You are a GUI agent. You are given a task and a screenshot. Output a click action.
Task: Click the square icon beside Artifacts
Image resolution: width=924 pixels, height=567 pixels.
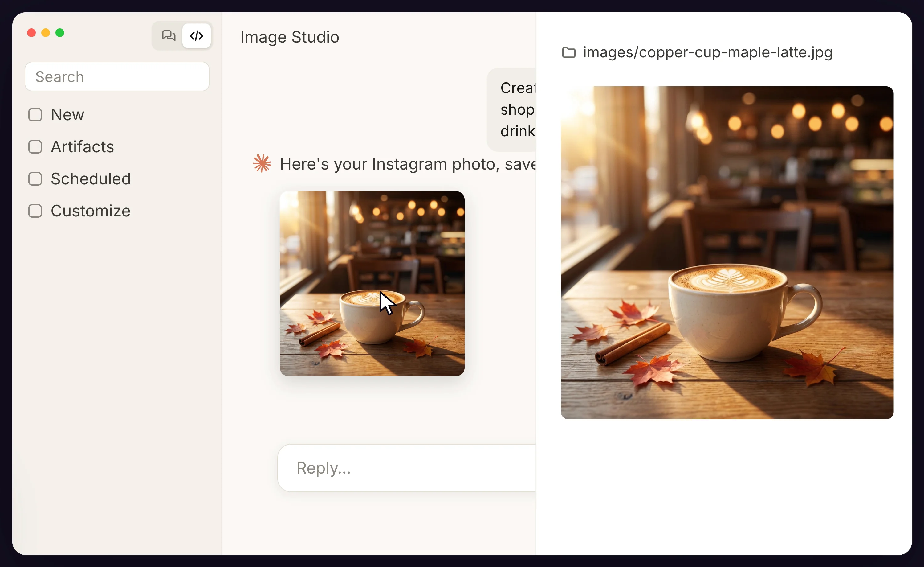pos(35,147)
